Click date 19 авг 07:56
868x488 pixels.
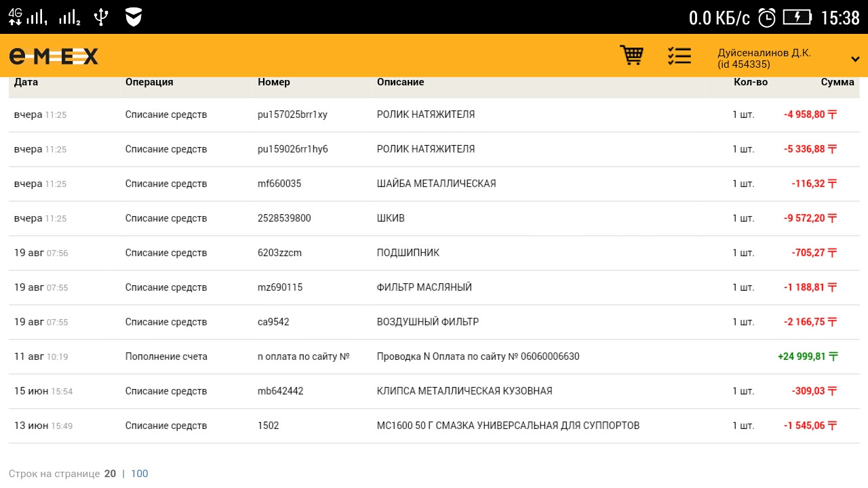pyautogui.click(x=41, y=253)
